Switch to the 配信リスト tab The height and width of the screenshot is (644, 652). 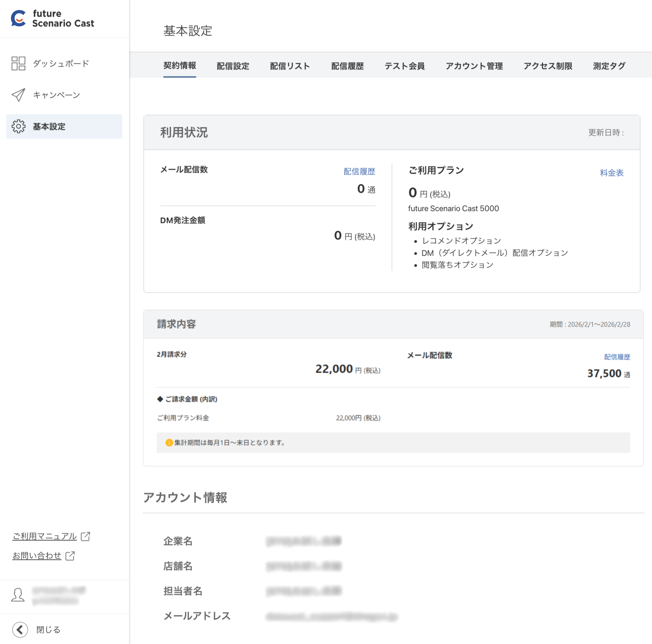tap(289, 66)
